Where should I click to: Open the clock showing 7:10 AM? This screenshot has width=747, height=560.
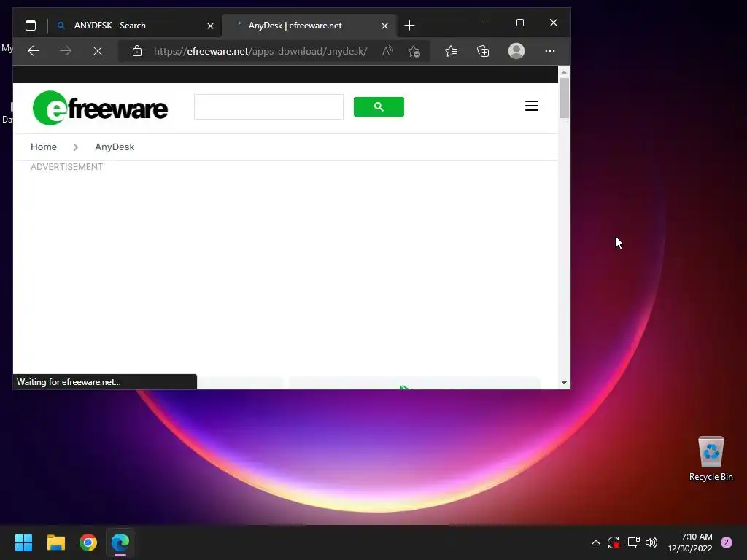click(x=690, y=542)
